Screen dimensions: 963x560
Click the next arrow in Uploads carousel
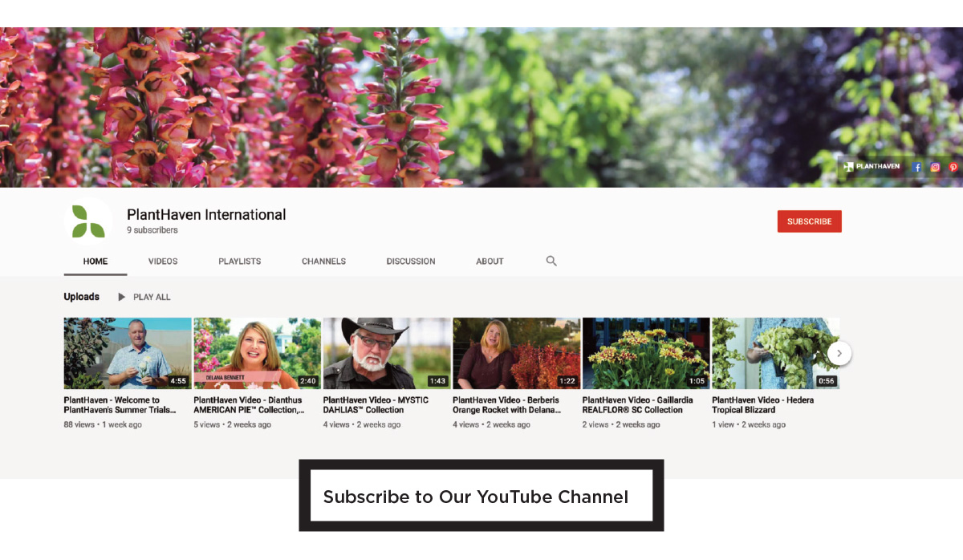tap(839, 353)
